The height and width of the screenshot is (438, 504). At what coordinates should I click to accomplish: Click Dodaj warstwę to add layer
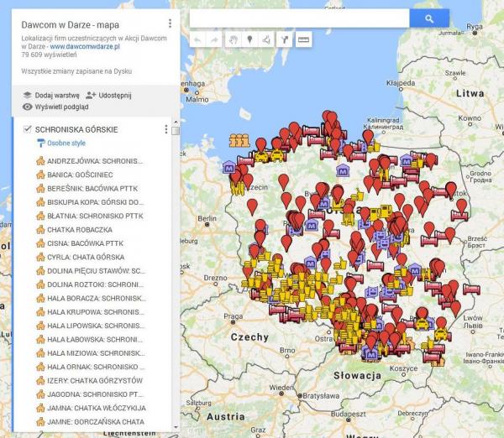click(57, 96)
